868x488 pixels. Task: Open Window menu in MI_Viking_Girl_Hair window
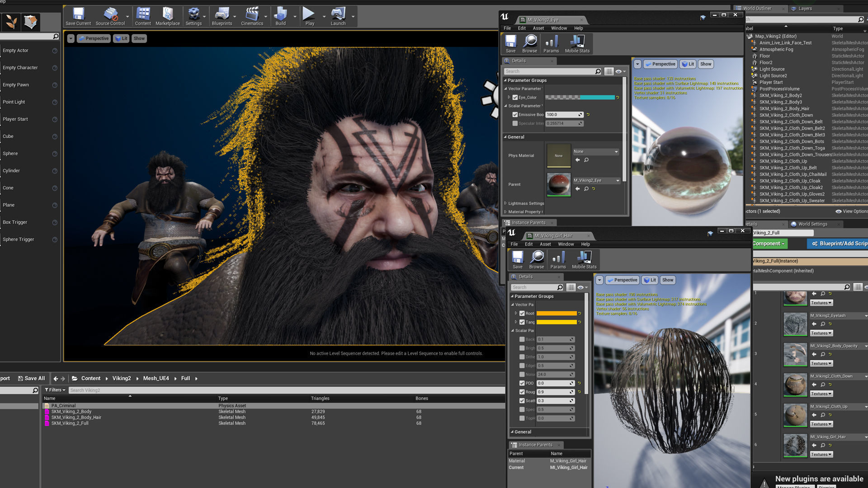pos(566,244)
